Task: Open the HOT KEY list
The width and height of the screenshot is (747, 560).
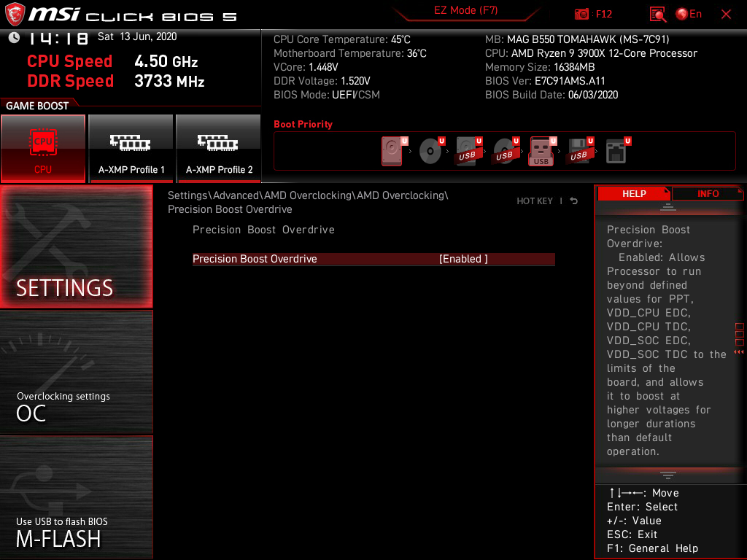Action: click(x=535, y=201)
